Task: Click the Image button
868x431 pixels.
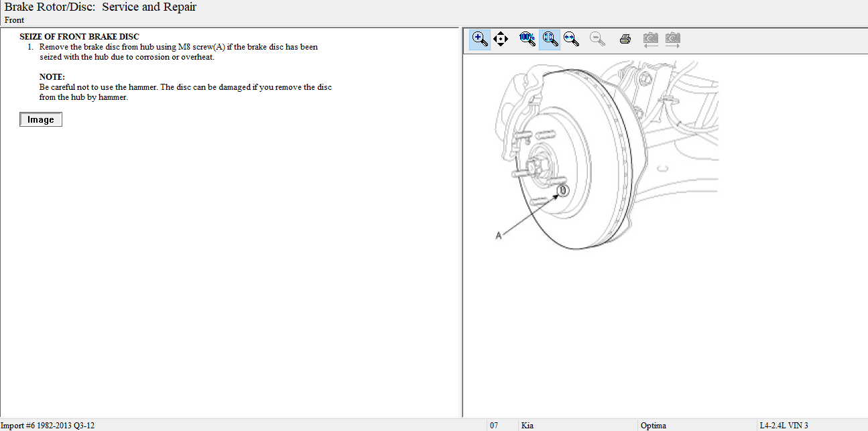Action: pyautogui.click(x=41, y=120)
